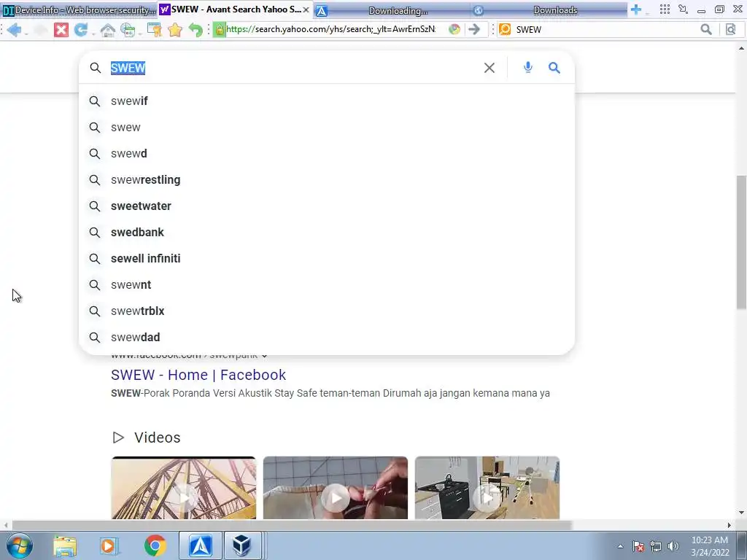This screenshot has height=560, width=747.
Task: Open Windows Explorer from taskbar
Action: pyautogui.click(x=65, y=545)
